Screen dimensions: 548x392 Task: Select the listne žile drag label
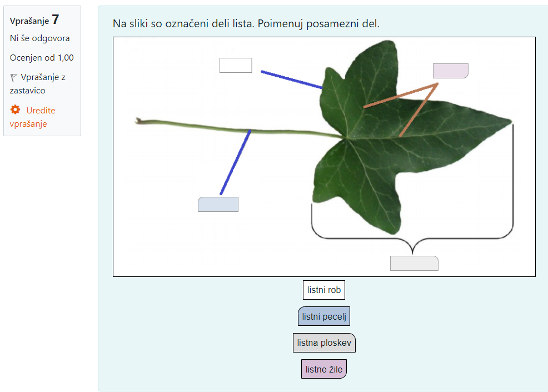click(324, 369)
